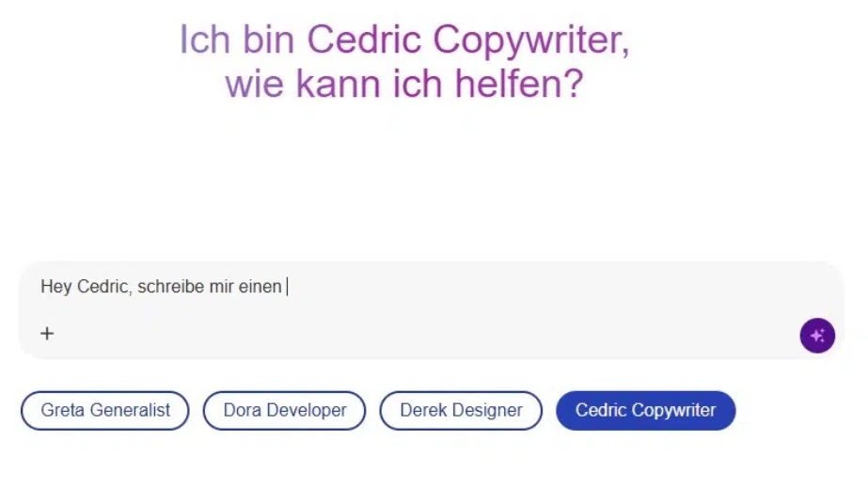Focus the chat message input field
Screen dimensions: 868x487
point(432,310)
